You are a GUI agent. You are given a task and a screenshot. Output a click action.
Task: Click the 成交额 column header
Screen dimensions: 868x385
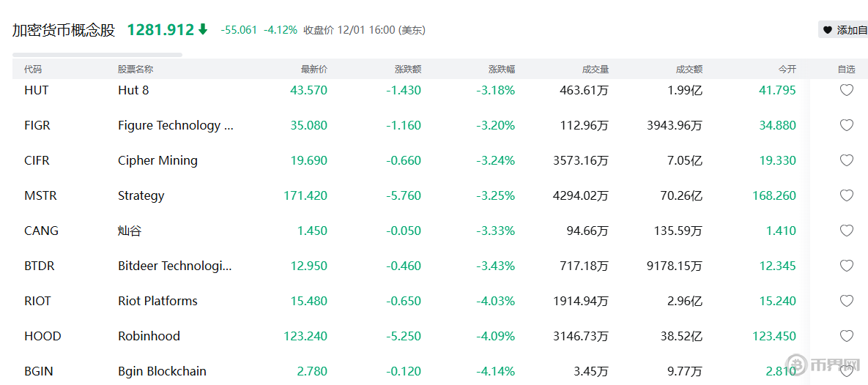pyautogui.click(x=689, y=70)
